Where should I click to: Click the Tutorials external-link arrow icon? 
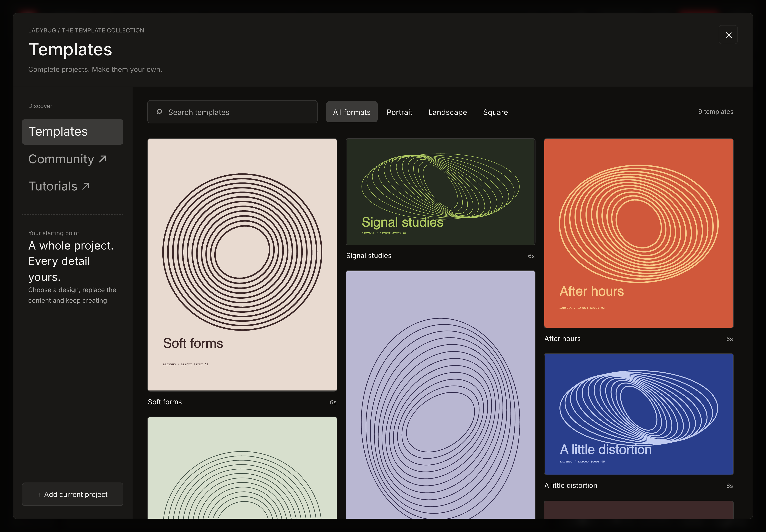coord(86,186)
